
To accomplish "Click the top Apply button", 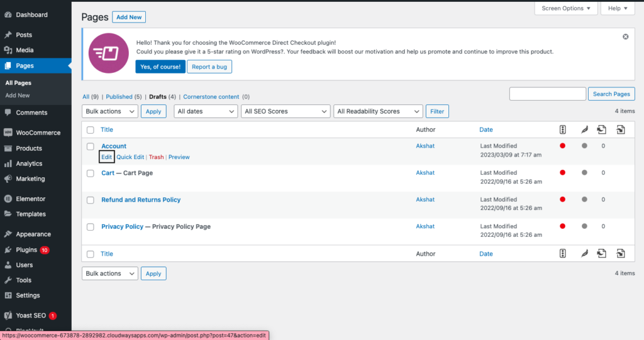I will [153, 111].
